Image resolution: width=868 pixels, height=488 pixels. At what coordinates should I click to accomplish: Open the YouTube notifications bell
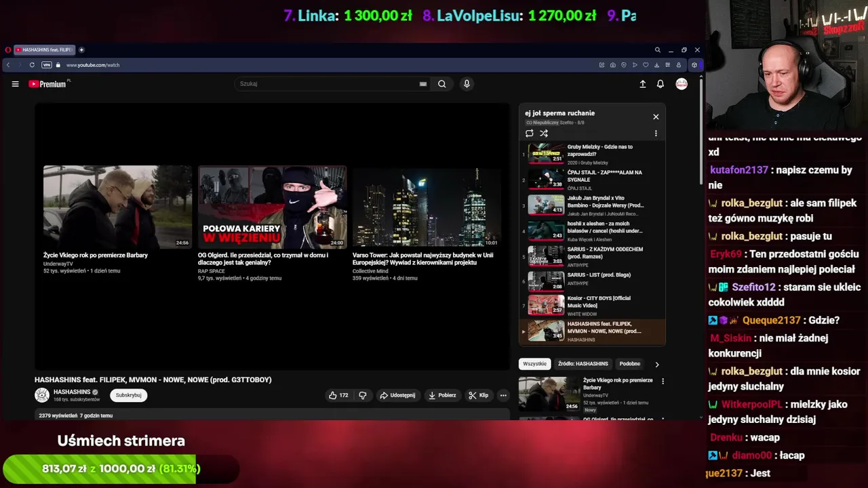click(x=660, y=84)
